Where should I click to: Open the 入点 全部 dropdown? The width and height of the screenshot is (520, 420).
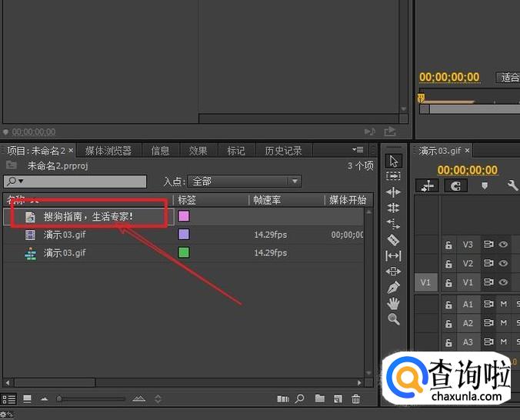pyautogui.click(x=244, y=182)
